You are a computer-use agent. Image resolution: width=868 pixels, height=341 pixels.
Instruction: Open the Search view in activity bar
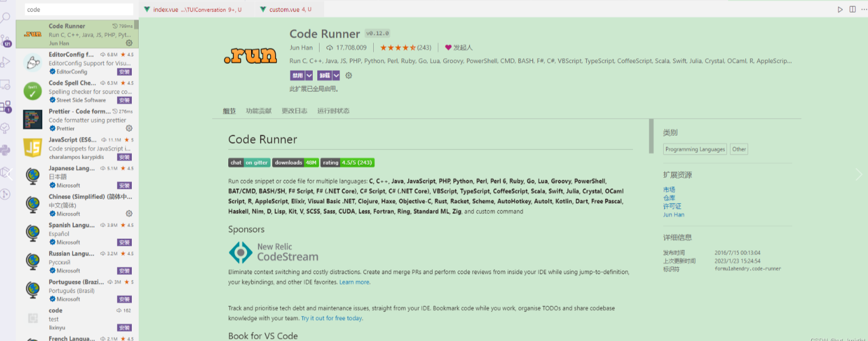[x=6, y=17]
